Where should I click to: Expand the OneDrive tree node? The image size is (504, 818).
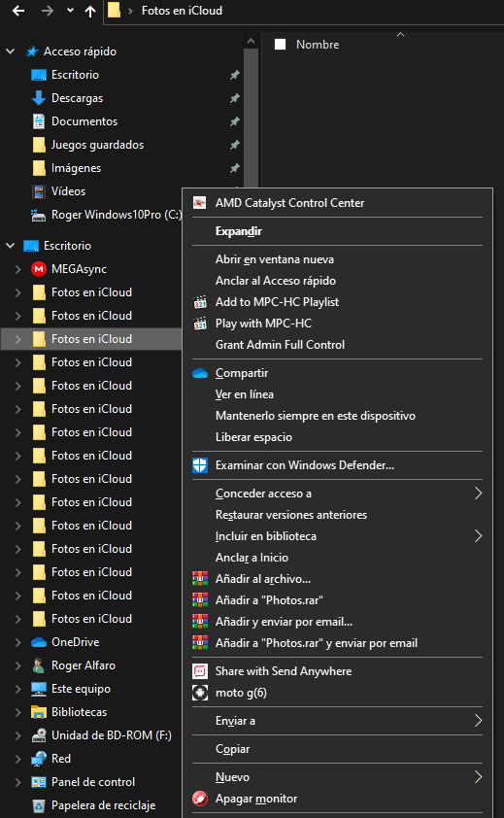(18, 642)
